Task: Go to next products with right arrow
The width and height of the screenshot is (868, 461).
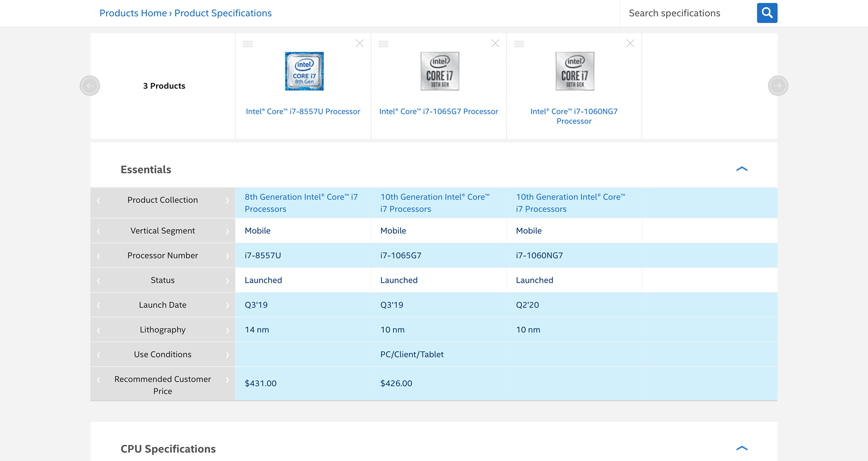Action: pos(778,86)
